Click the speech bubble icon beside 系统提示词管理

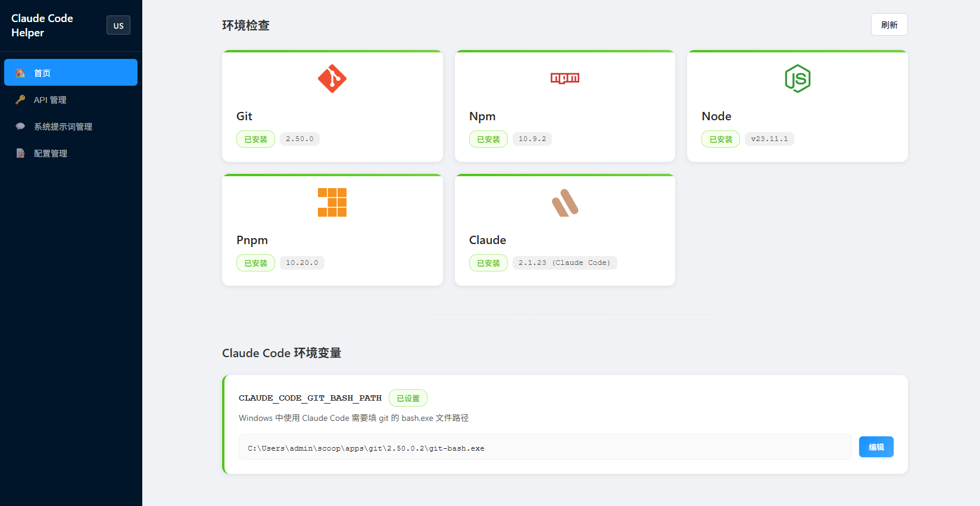tap(20, 126)
